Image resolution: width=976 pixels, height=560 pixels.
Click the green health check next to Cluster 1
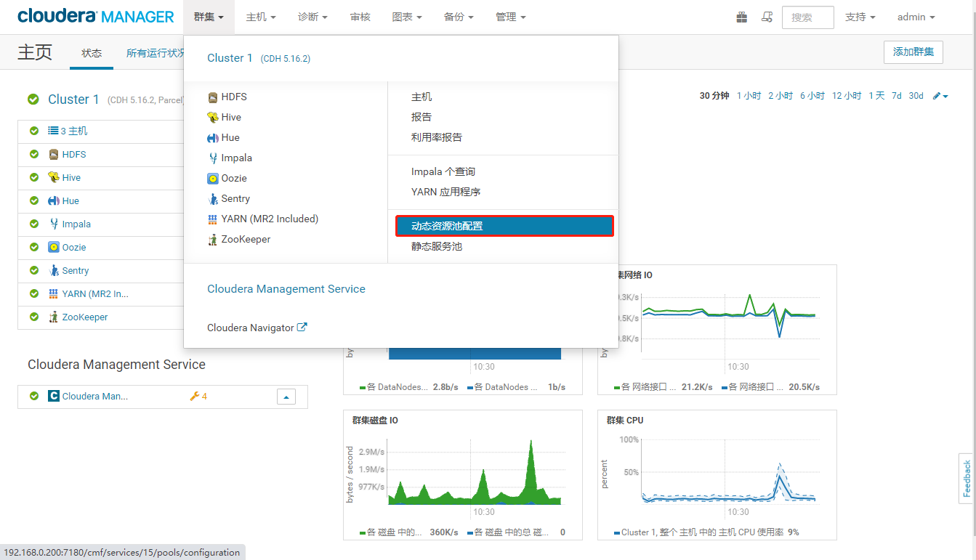coord(33,100)
